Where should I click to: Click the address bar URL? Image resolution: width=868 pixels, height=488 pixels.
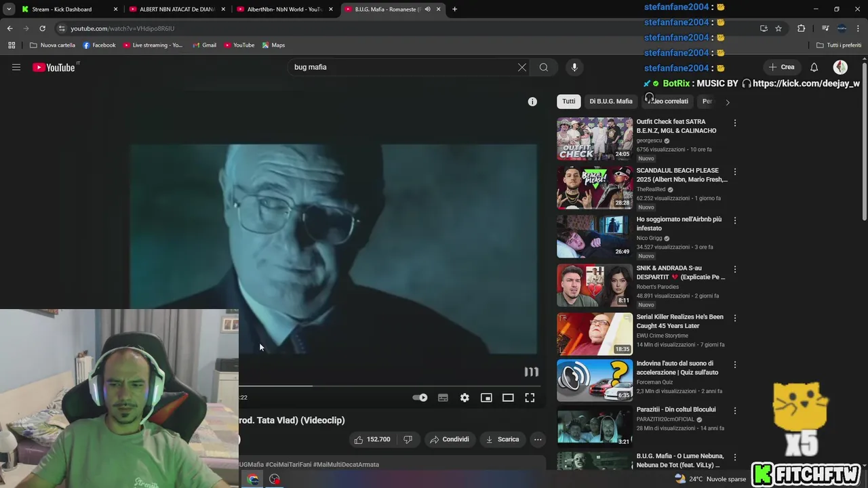123,28
